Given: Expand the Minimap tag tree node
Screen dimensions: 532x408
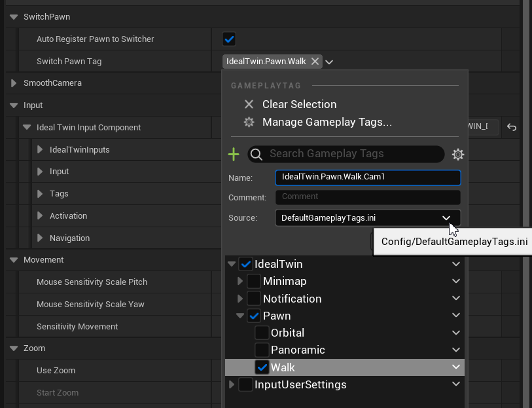Looking at the screenshot, I should [239, 282].
